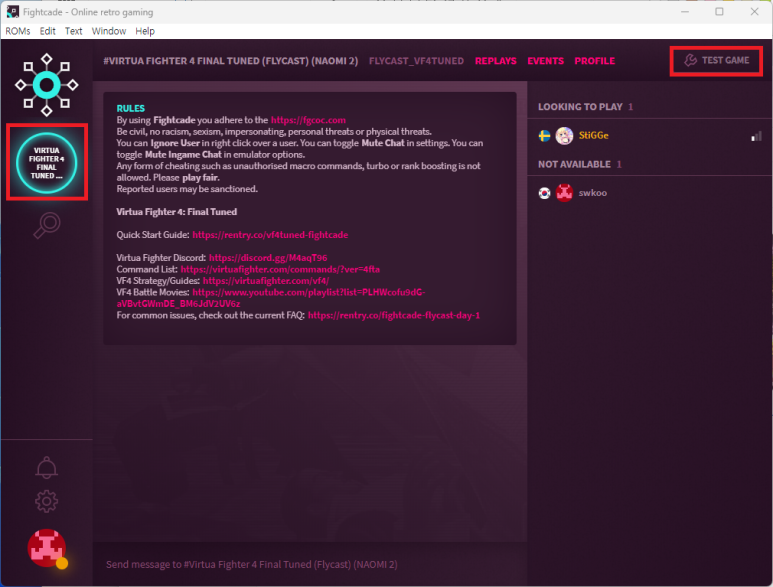Open the Command List virtuafighter.com link
The height and width of the screenshot is (587, 773).
(280, 270)
